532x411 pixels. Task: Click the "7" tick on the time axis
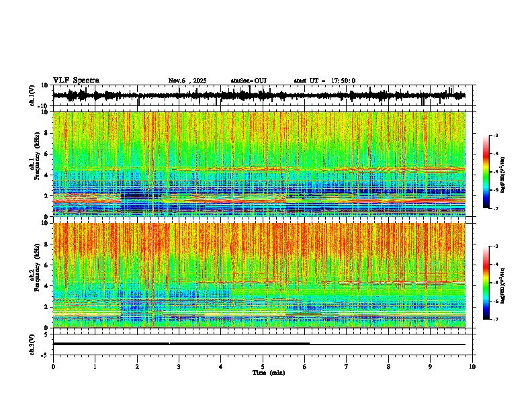pos(347,367)
